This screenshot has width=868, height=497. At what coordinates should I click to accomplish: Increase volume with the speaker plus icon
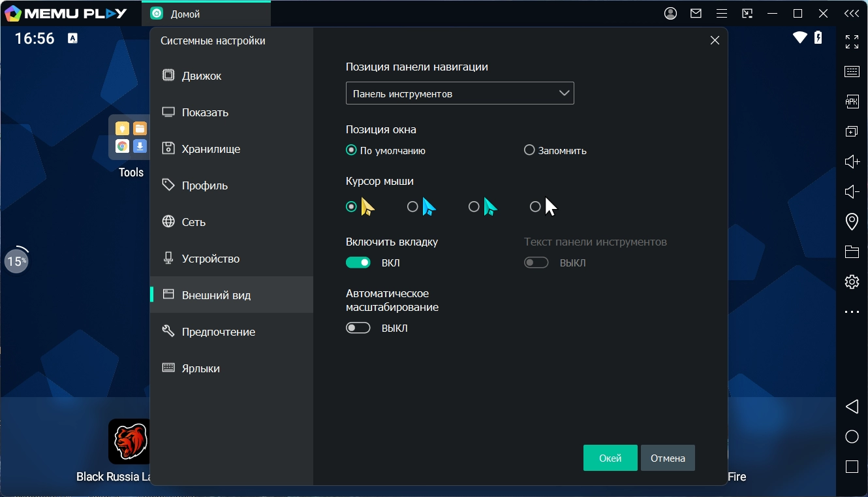(x=852, y=161)
